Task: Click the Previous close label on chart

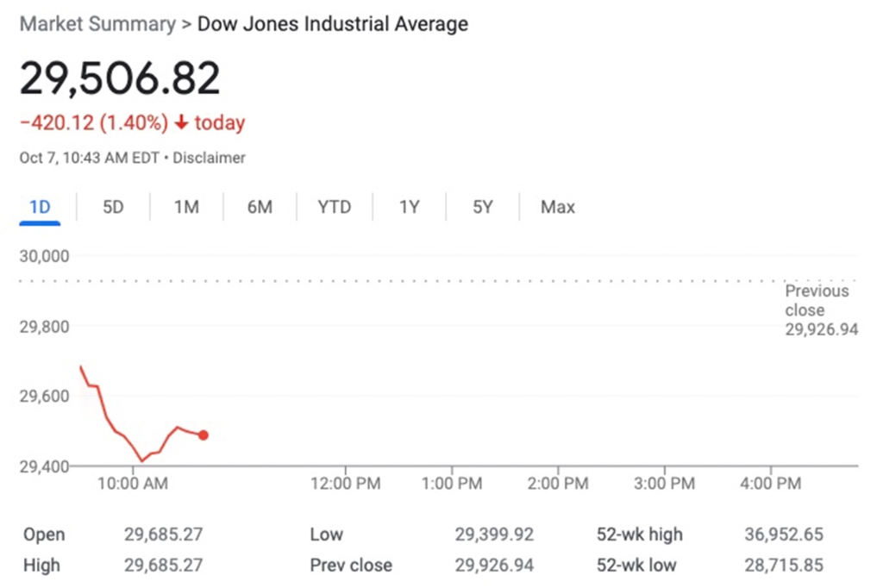Action: click(x=817, y=301)
